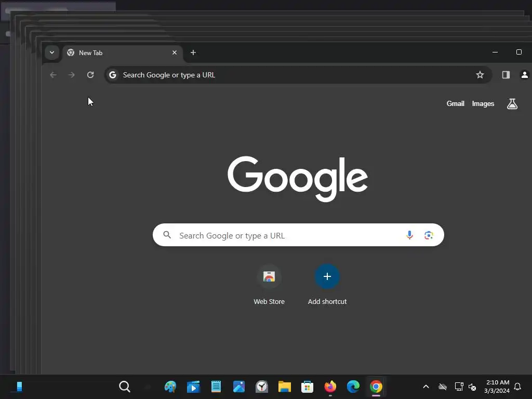Image resolution: width=532 pixels, height=399 pixels.
Task: Click the Google icon in address bar
Action: [113, 75]
